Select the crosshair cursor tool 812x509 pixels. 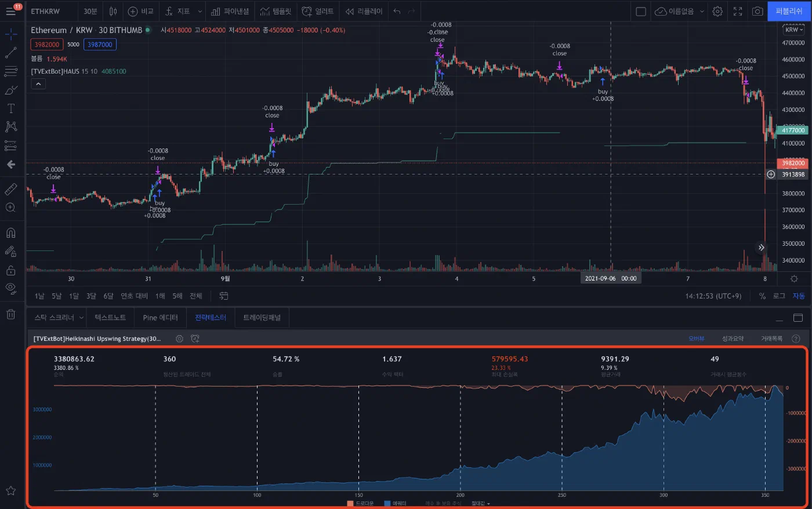[x=10, y=35]
